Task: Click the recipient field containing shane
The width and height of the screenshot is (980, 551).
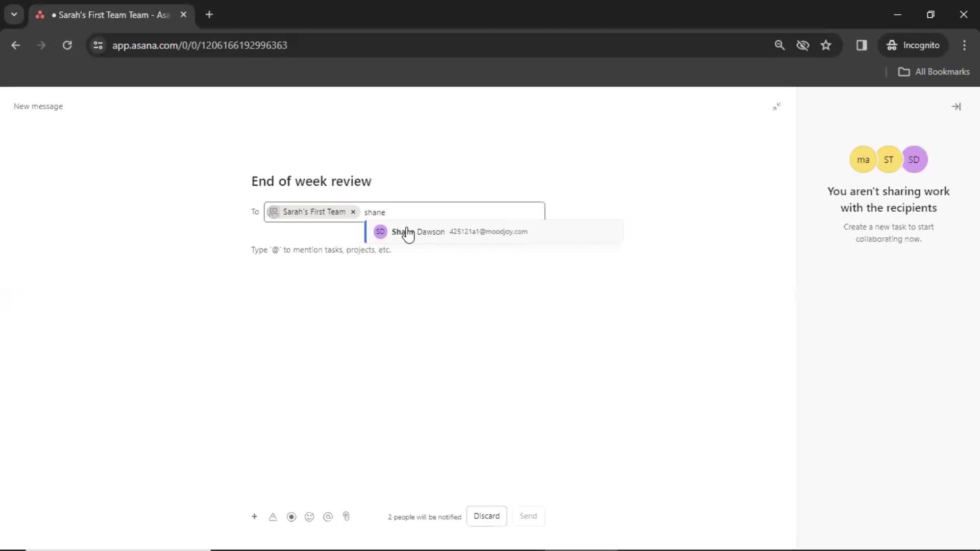Action: pyautogui.click(x=404, y=212)
